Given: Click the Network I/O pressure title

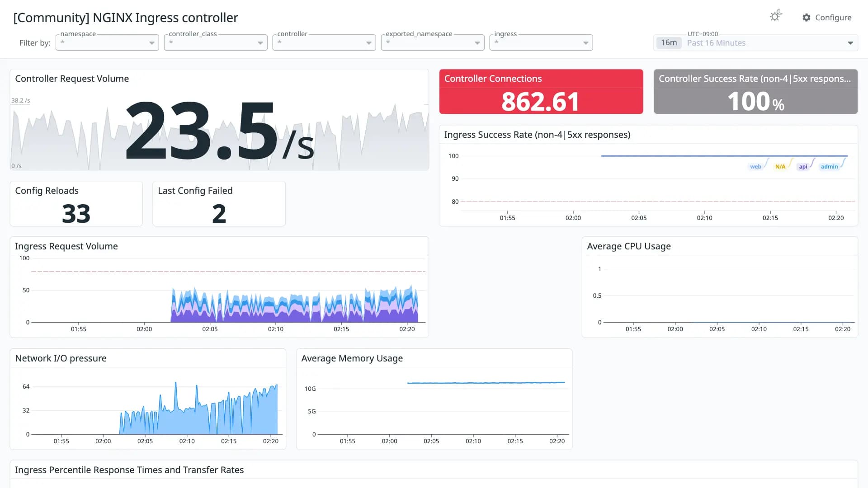Looking at the screenshot, I should tap(61, 358).
